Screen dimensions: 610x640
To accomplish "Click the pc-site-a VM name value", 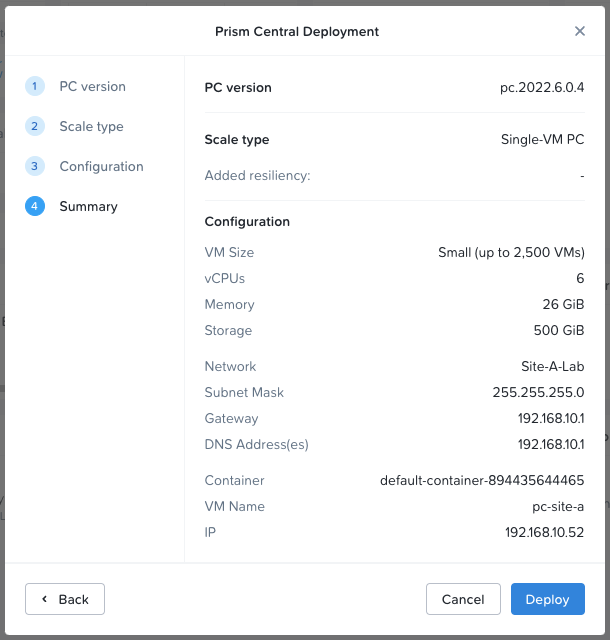I will (x=558, y=507).
